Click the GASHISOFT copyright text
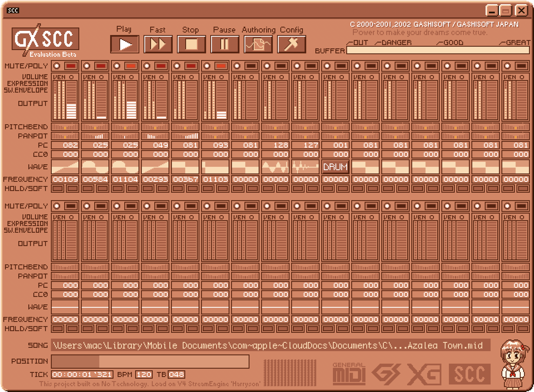The width and height of the screenshot is (534, 392). (x=434, y=24)
